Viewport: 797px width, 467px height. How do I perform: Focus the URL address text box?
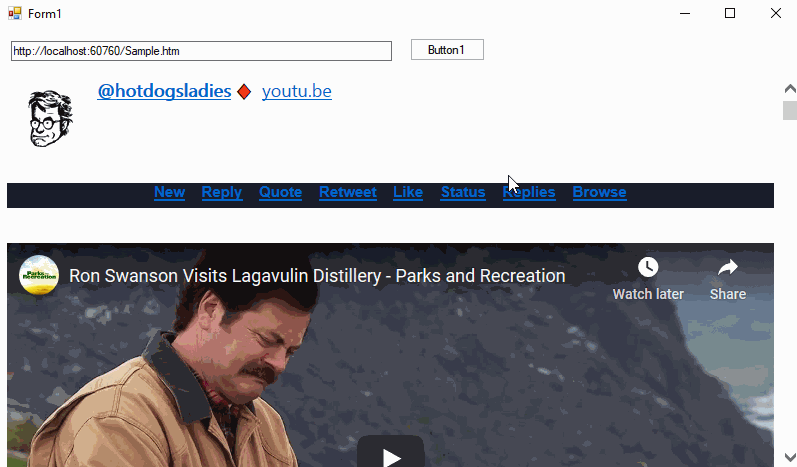coord(201,51)
